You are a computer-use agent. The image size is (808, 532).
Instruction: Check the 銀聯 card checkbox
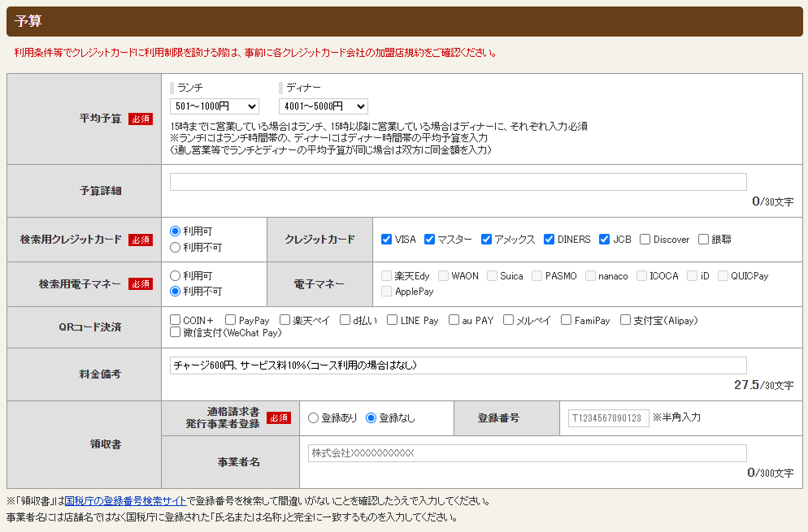(703, 239)
